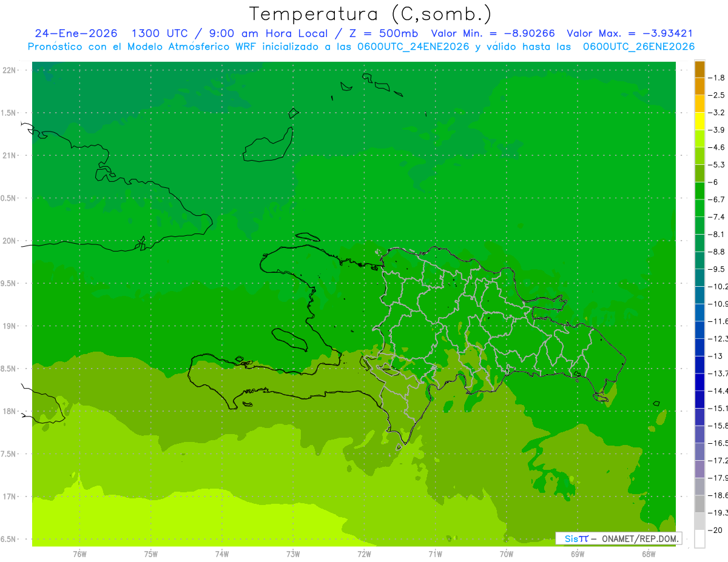The image size is (728, 562).
Task: Select the date text '24-Ene-2026'
Action: [76, 33]
